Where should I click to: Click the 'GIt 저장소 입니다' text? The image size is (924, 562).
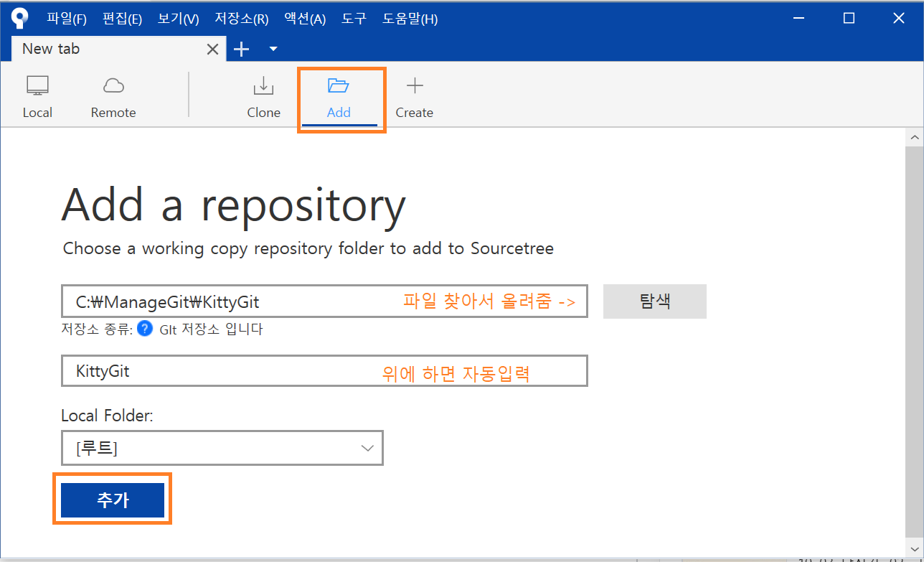click(x=212, y=329)
